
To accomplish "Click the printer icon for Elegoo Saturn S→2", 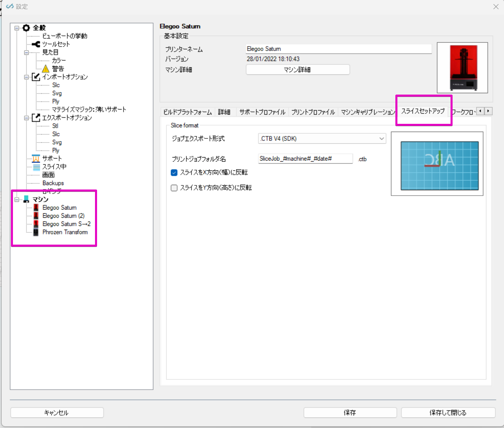I will coord(36,224).
